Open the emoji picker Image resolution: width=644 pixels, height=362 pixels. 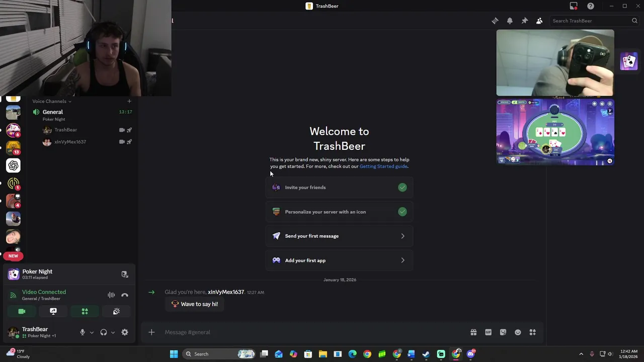[x=518, y=332]
